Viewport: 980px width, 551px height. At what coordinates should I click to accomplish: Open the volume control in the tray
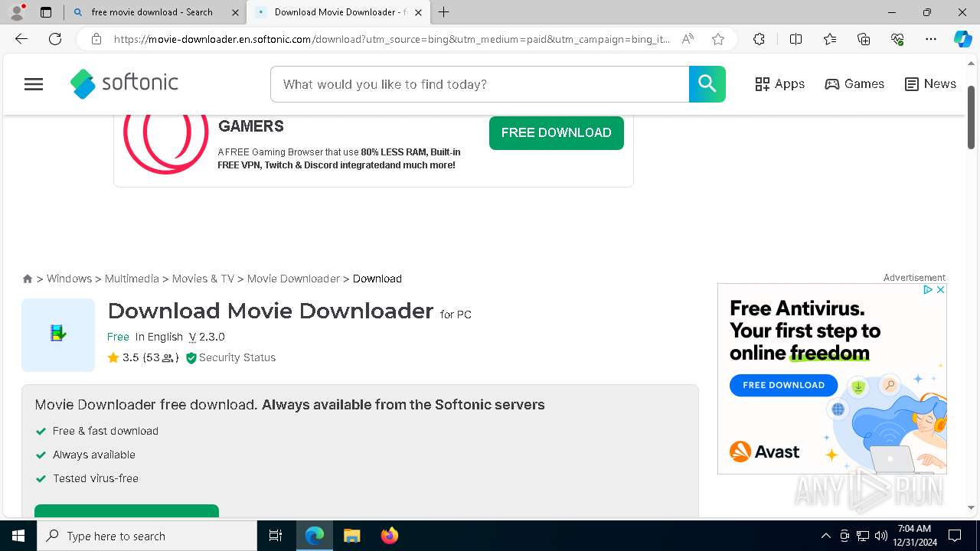click(880, 536)
